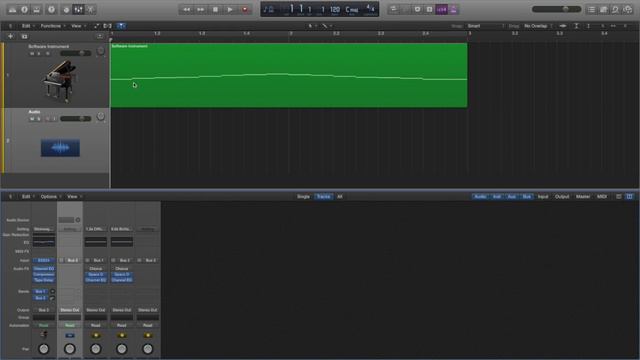Open Tape Delay plugin on first strip

44,280
